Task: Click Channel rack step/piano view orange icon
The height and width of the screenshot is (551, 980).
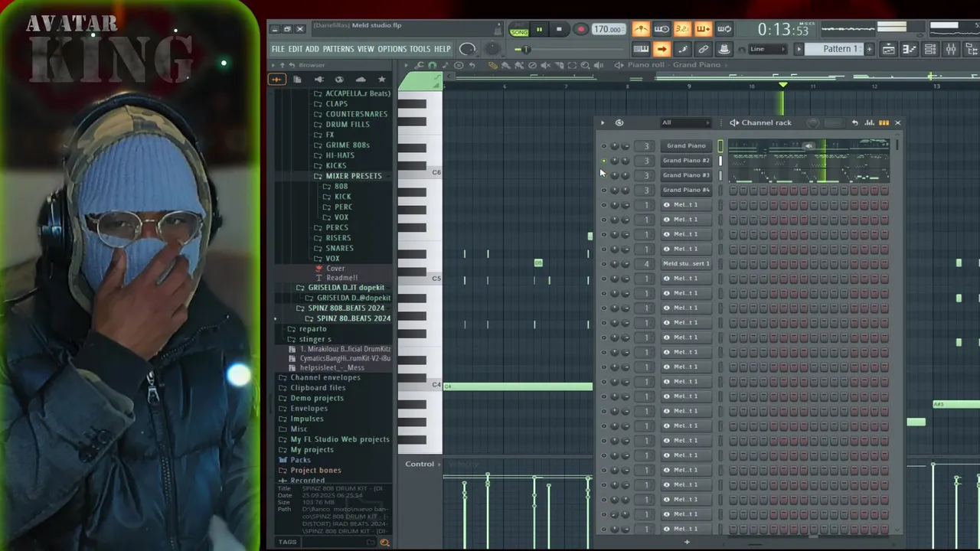Action: pyautogui.click(x=884, y=122)
